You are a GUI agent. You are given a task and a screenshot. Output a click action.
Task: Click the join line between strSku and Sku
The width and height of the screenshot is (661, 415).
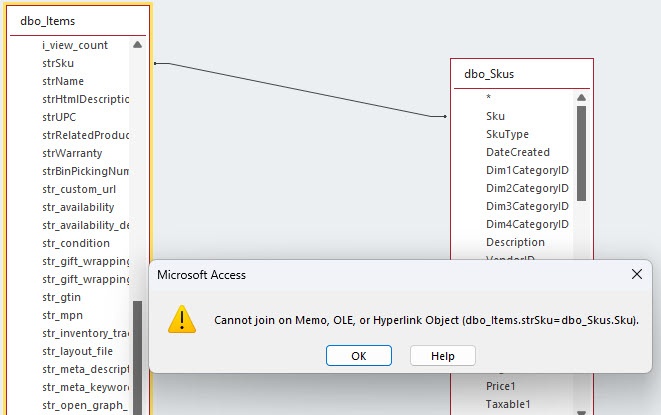click(x=300, y=90)
